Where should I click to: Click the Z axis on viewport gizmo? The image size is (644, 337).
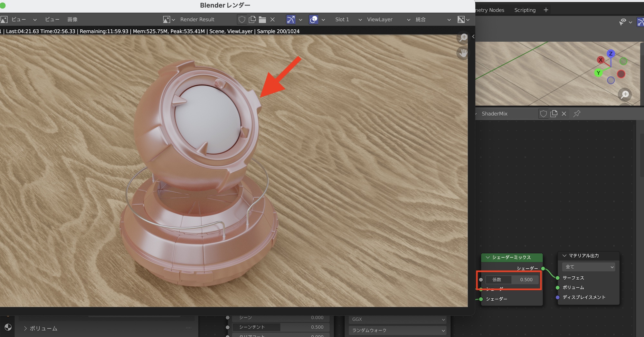point(611,53)
